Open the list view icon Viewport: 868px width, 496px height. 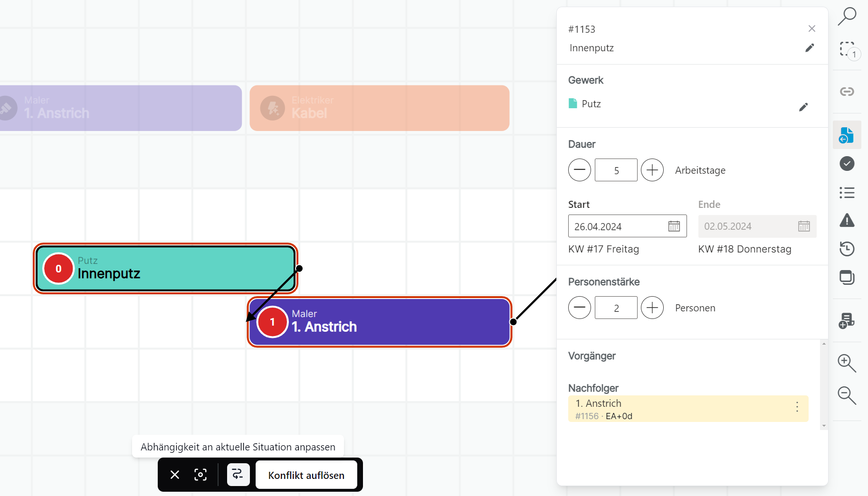point(847,193)
